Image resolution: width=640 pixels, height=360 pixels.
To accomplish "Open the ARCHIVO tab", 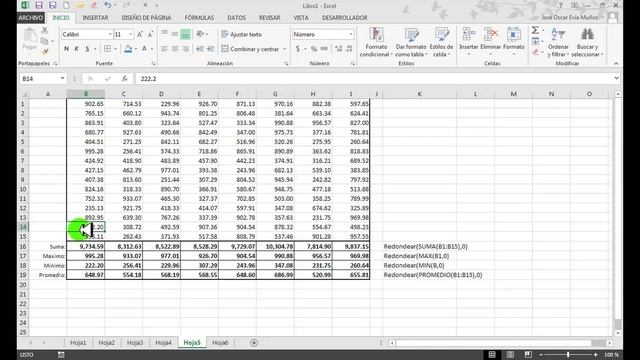I will point(31,18).
